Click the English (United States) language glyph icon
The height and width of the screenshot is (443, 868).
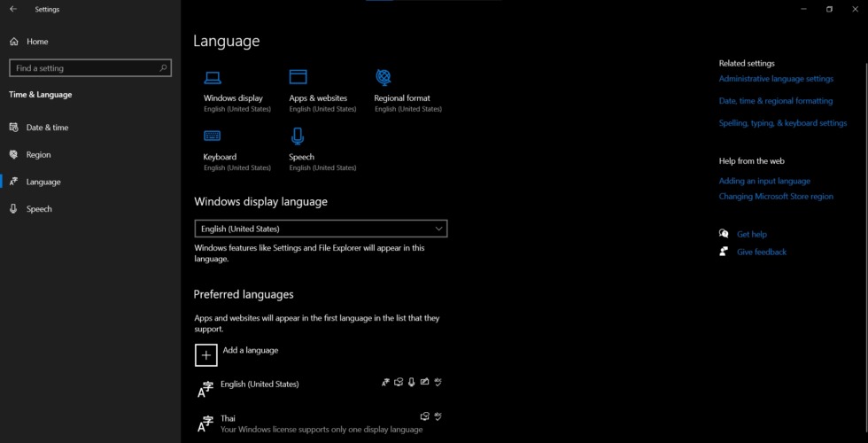[205, 389]
